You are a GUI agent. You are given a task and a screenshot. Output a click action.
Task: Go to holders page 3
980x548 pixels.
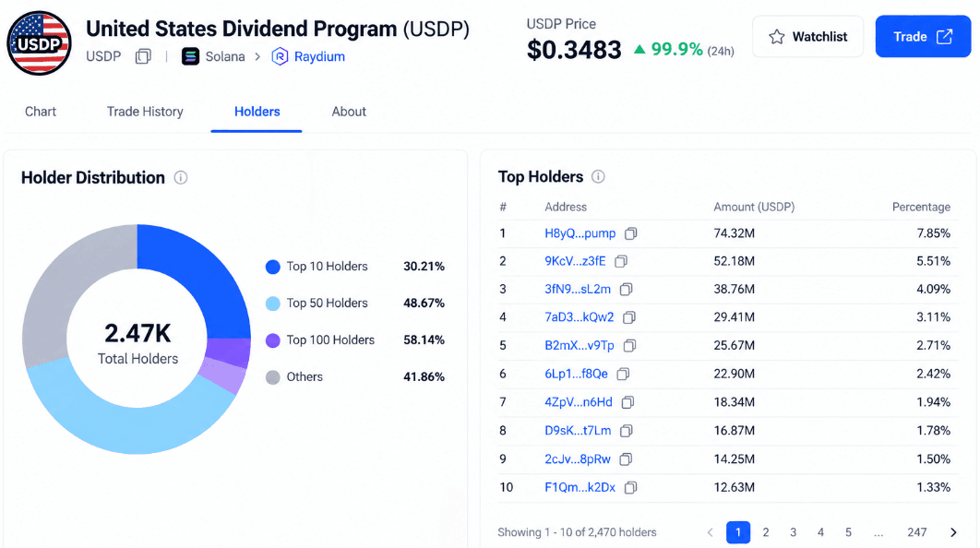[x=793, y=532]
